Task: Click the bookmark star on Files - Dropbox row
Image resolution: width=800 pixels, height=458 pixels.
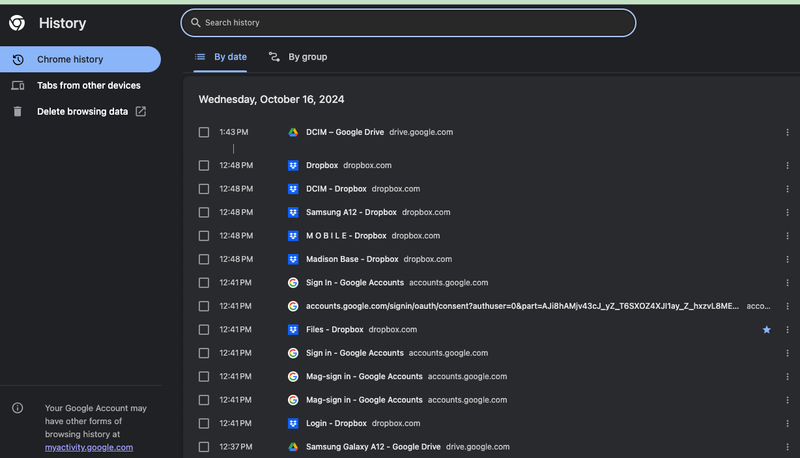Action: tap(767, 329)
